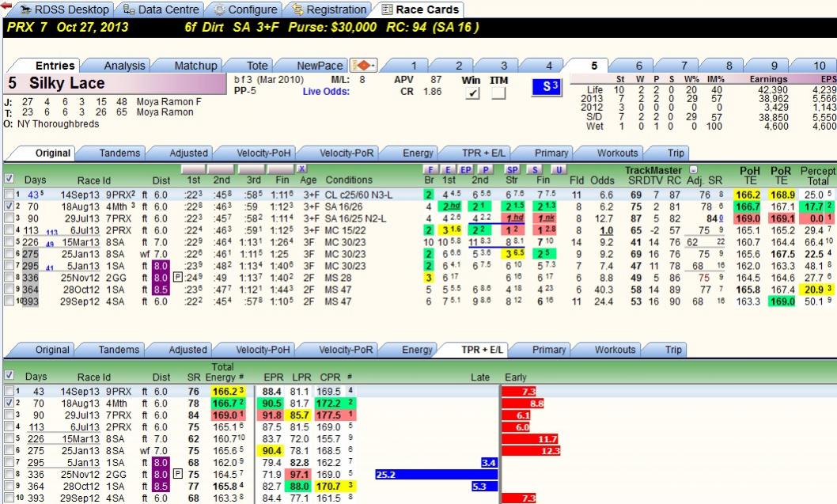Open the upper Workouts tab

pos(617,153)
